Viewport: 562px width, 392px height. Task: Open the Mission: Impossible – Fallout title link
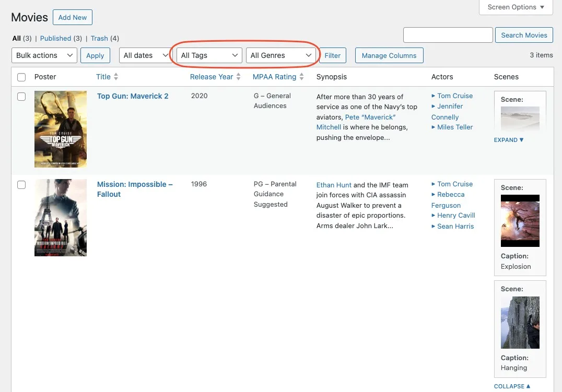point(135,189)
